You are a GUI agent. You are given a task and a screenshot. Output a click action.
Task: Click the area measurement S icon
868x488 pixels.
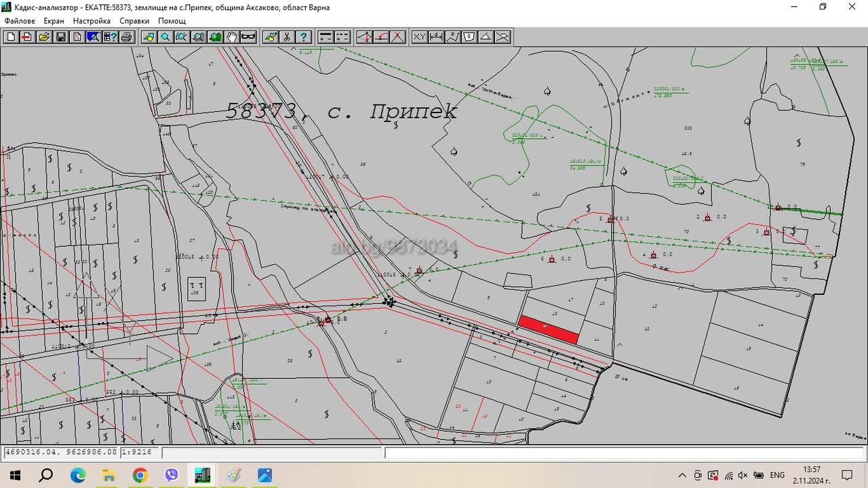coord(469,37)
